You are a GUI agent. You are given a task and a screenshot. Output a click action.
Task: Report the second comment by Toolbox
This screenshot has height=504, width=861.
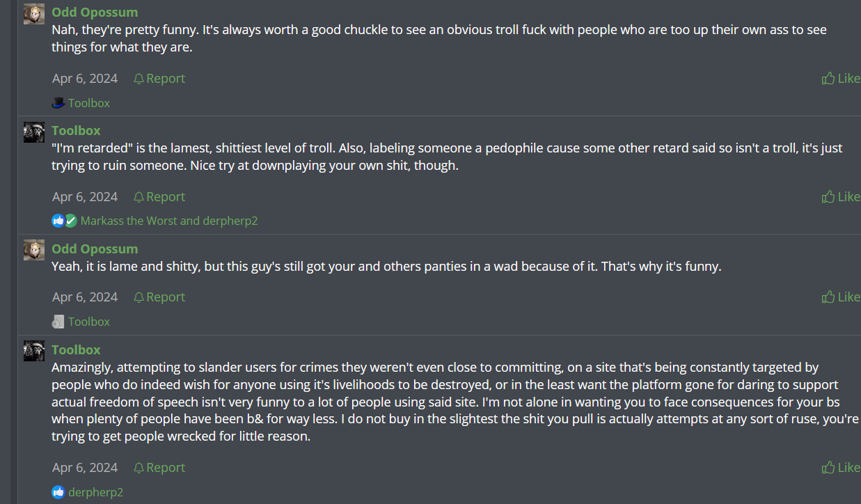159,197
